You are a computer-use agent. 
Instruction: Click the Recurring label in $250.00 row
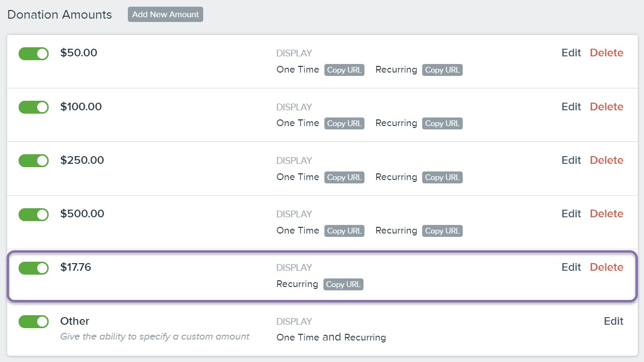pyautogui.click(x=396, y=177)
